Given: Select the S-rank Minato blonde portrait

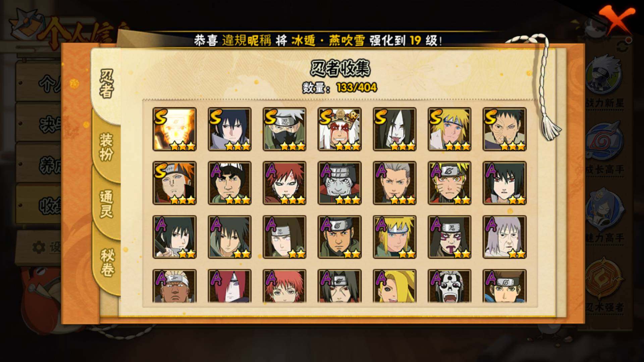Looking at the screenshot, I should click(449, 129).
